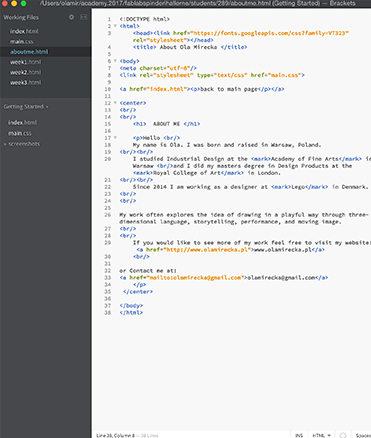Image resolution: width=371 pixels, height=438 pixels.
Task: Open week2.html working file
Action: pyautogui.click(x=25, y=72)
